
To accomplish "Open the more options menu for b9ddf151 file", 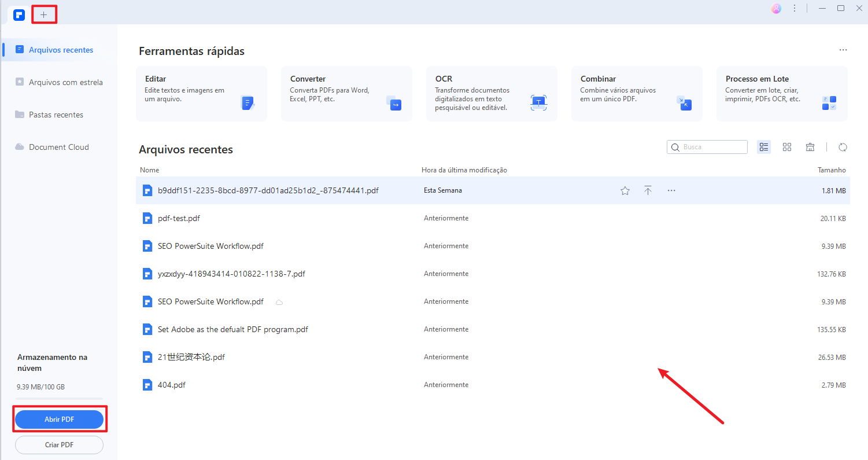I will [671, 190].
